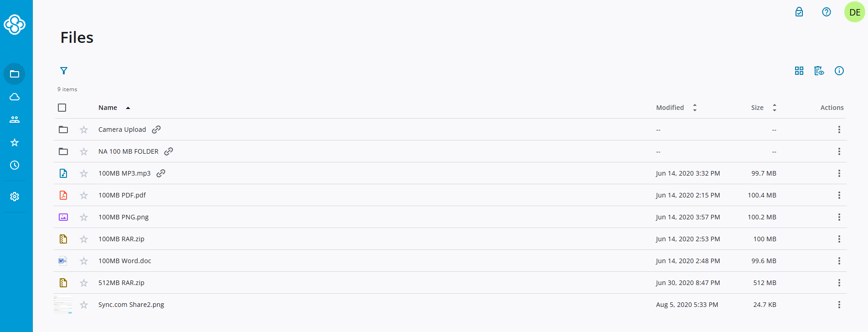Image resolution: width=868 pixels, height=332 pixels.
Task: Show deleted files icon
Action: pyautogui.click(x=819, y=71)
